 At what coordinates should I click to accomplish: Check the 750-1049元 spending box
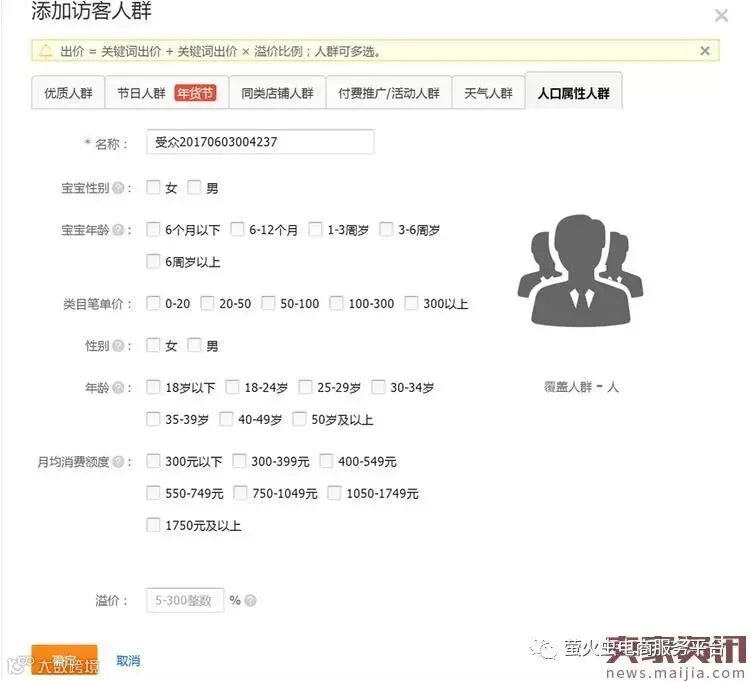point(240,493)
